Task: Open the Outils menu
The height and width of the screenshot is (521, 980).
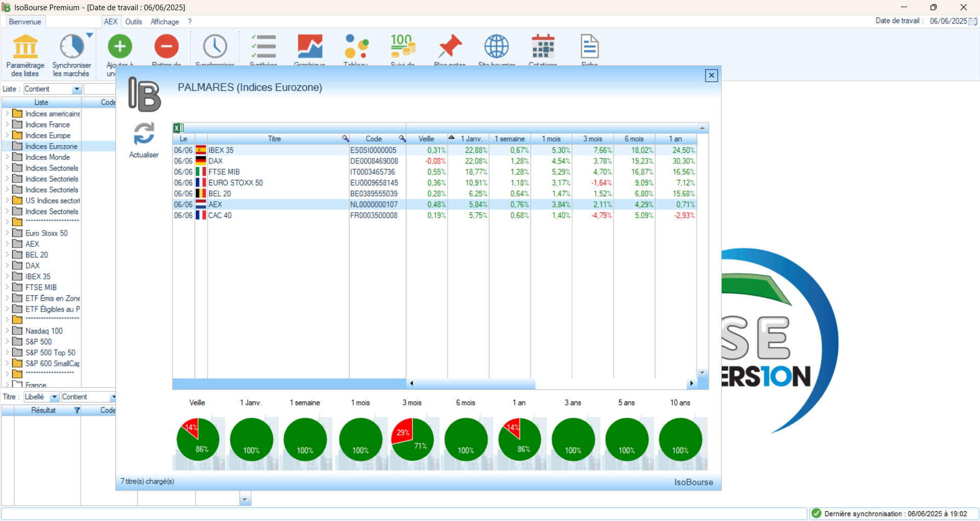Action: [x=134, y=22]
